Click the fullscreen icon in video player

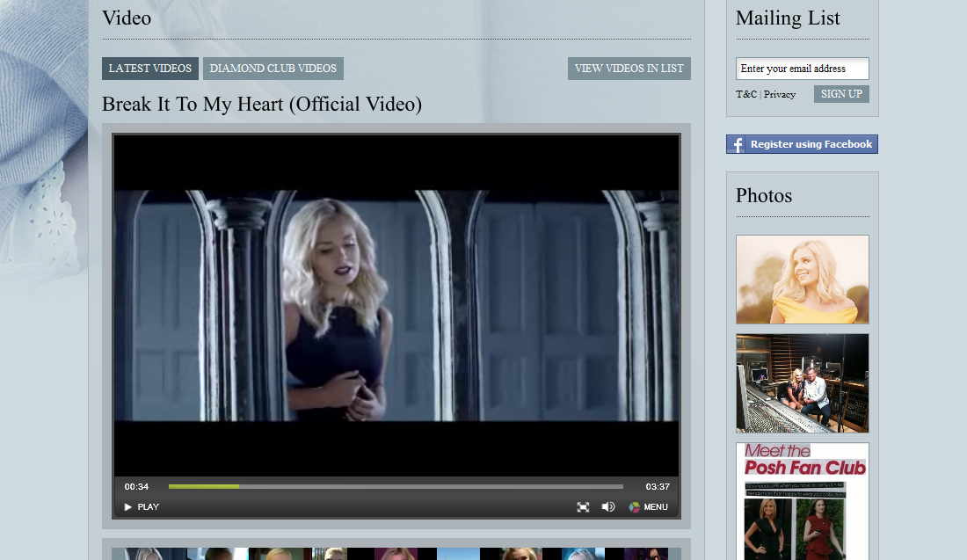pyautogui.click(x=583, y=507)
